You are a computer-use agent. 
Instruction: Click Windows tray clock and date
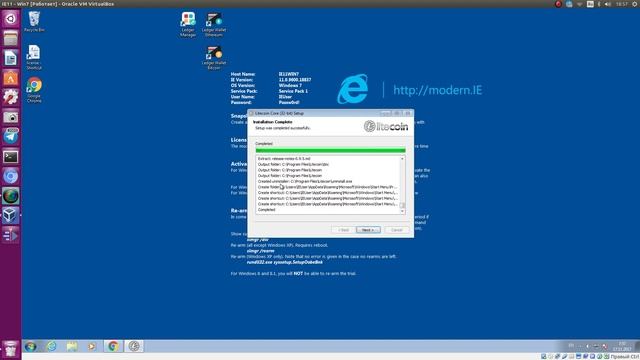click(622, 347)
